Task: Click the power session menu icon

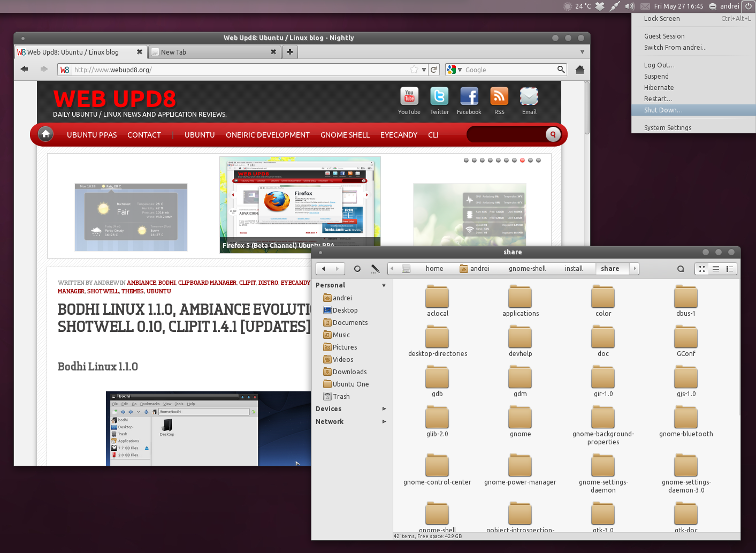Action: (x=749, y=6)
